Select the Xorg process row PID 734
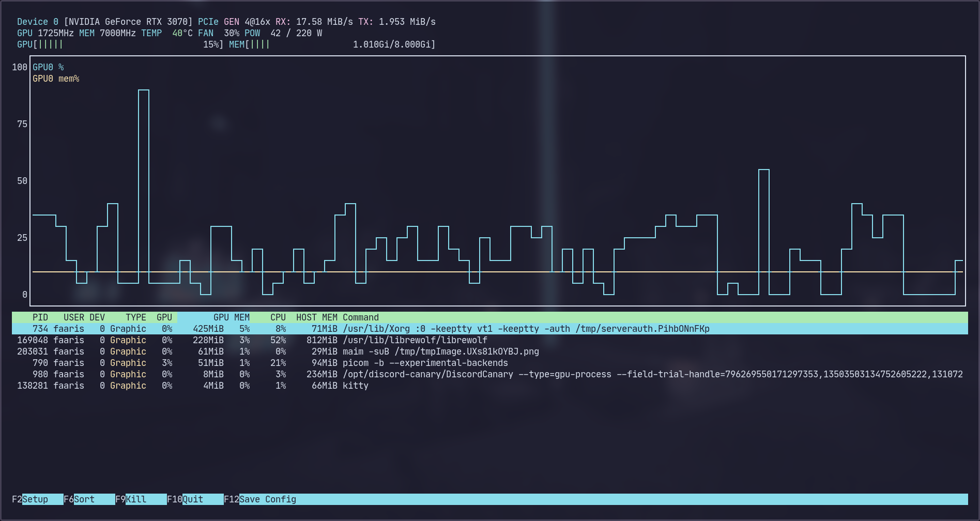This screenshot has width=980, height=521. pos(490,329)
